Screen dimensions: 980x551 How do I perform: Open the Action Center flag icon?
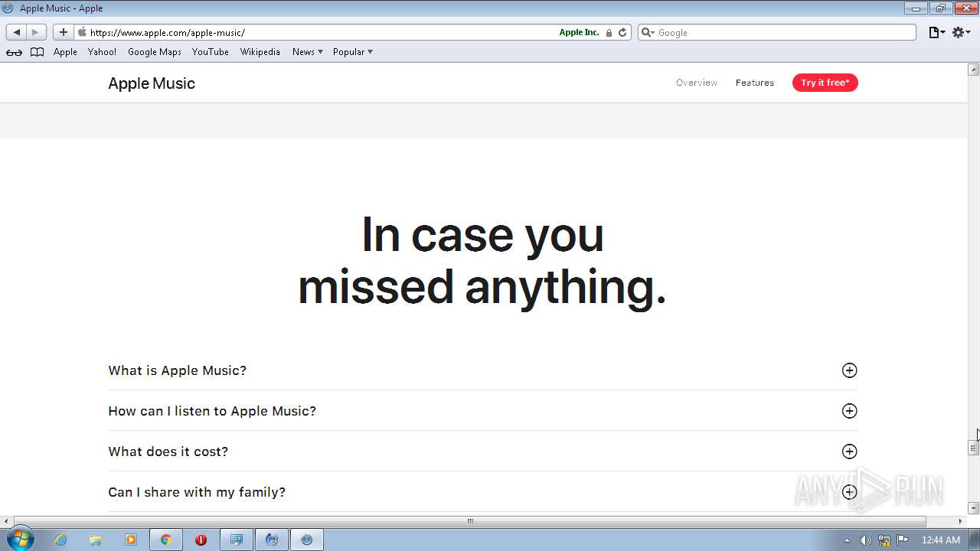pos(903,540)
